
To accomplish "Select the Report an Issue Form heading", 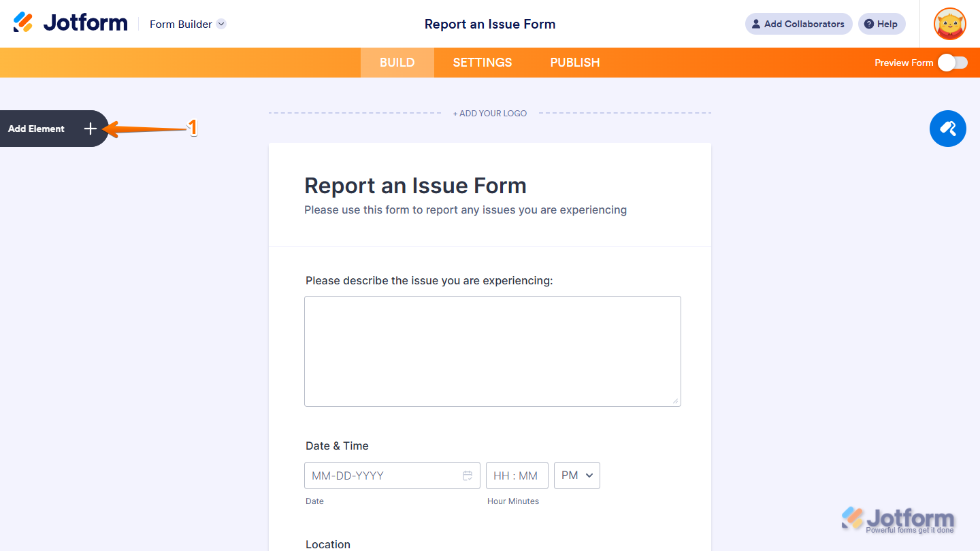I will click(x=415, y=185).
